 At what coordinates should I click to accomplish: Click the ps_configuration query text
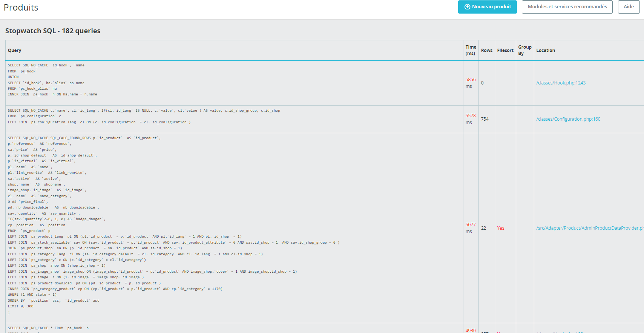coord(144,116)
